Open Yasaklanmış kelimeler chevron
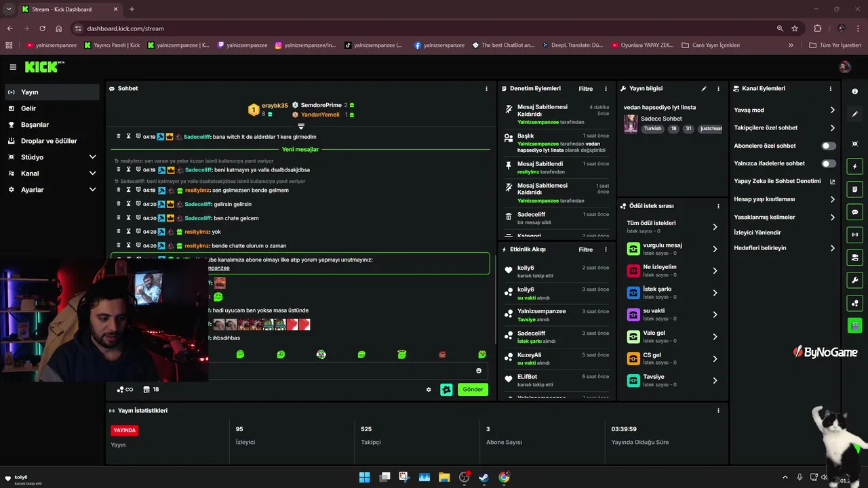868x488 pixels. [833, 217]
